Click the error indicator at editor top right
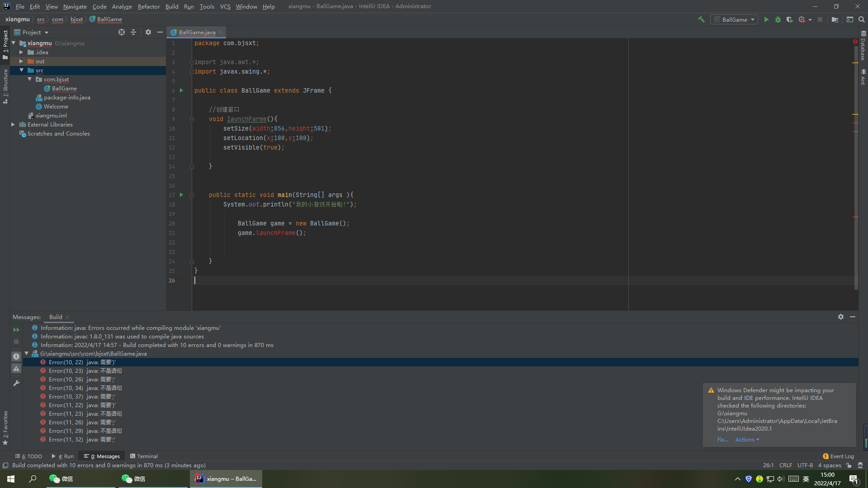Image resolution: width=868 pixels, height=488 pixels. [x=855, y=42]
